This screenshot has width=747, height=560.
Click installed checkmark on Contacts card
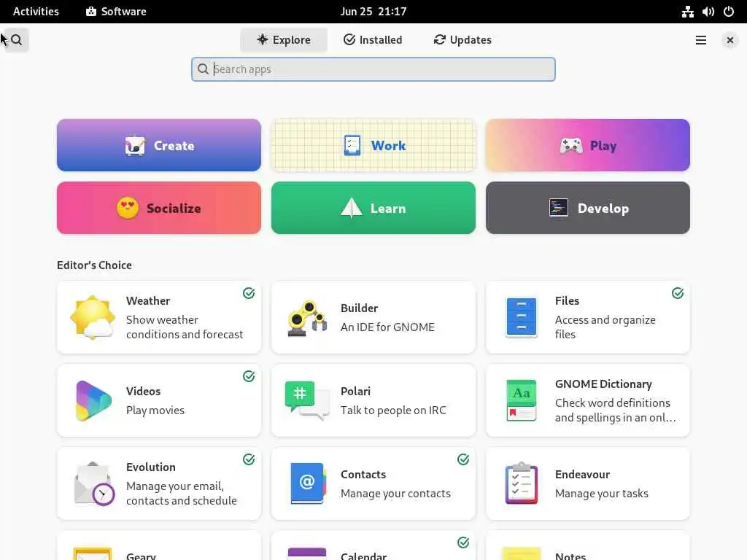[x=463, y=459]
